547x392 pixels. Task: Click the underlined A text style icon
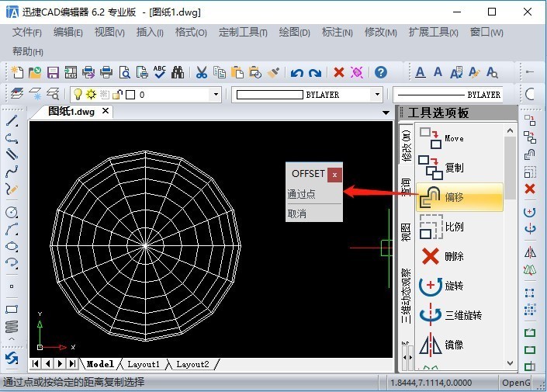click(421, 73)
